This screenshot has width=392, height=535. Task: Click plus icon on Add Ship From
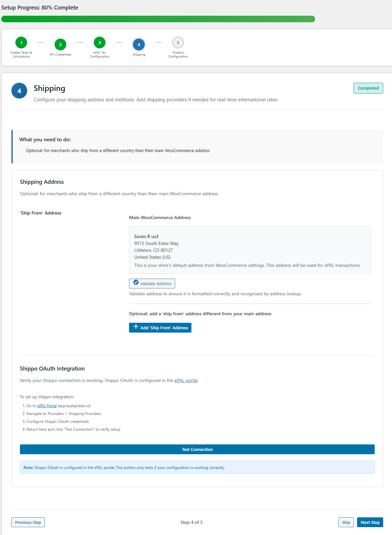[x=136, y=327]
